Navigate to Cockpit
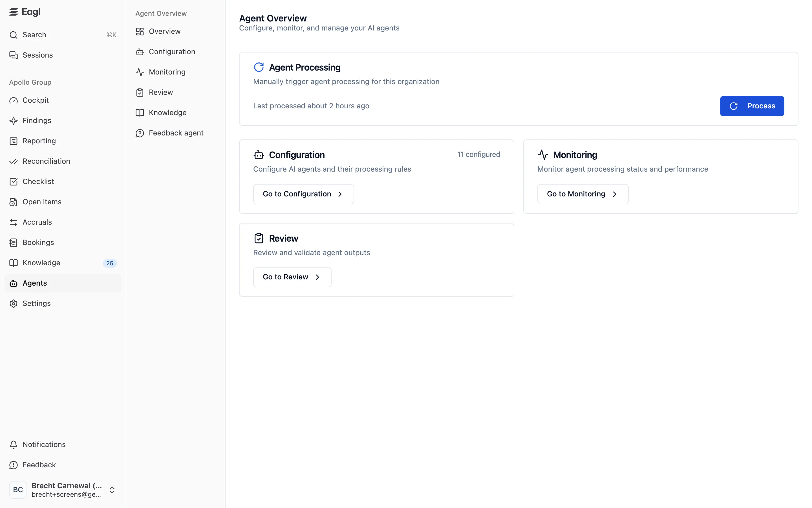This screenshot has height=508, width=812. coord(63,100)
